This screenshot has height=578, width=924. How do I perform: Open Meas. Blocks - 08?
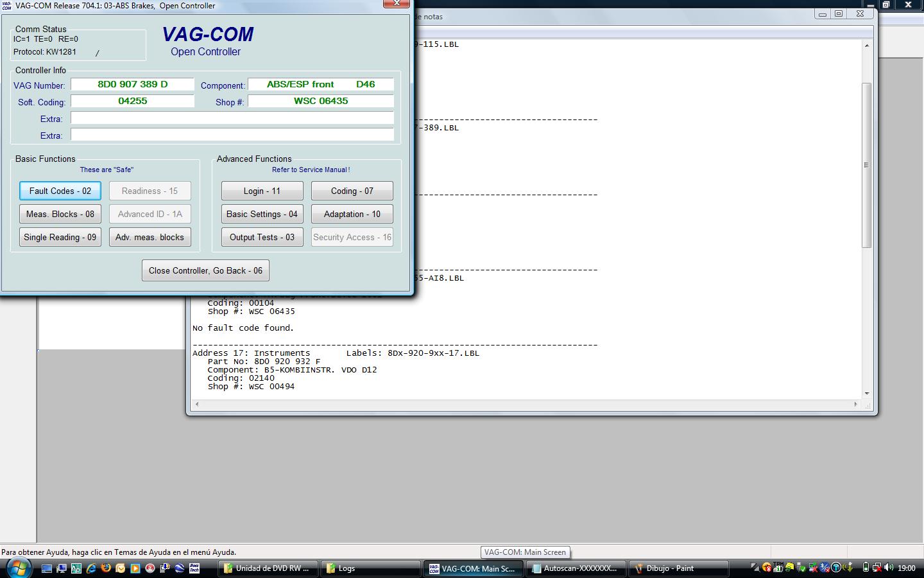(x=60, y=214)
